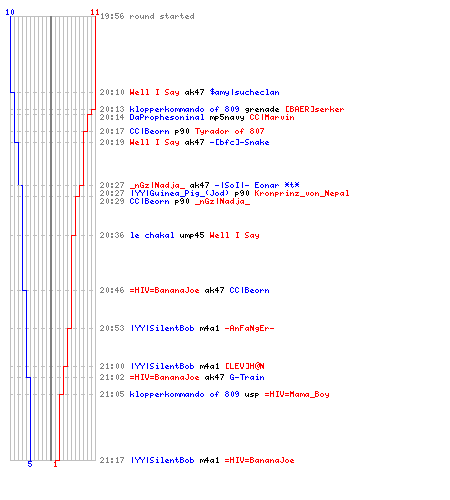Select -[bfc]-Snake player name
The image size is (450, 500).
(x=239, y=142)
